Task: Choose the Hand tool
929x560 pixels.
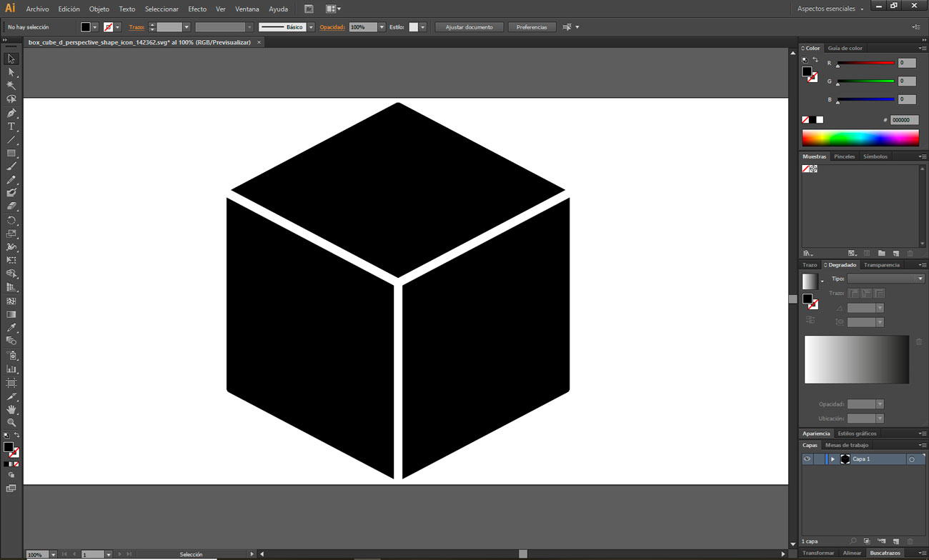Action: (x=11, y=409)
